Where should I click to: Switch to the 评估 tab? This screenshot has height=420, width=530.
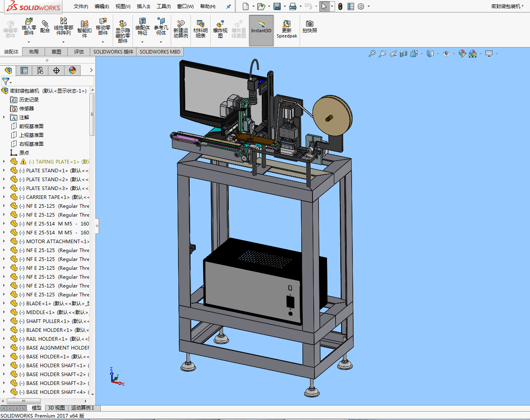[x=79, y=52]
